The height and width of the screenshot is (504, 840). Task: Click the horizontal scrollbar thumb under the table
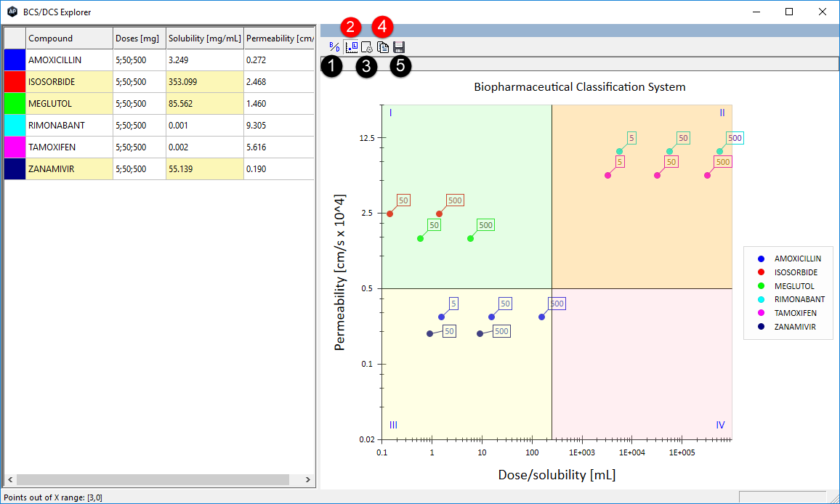153,479
